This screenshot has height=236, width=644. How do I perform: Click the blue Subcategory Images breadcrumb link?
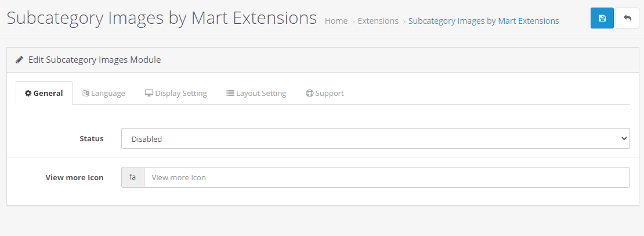(483, 20)
